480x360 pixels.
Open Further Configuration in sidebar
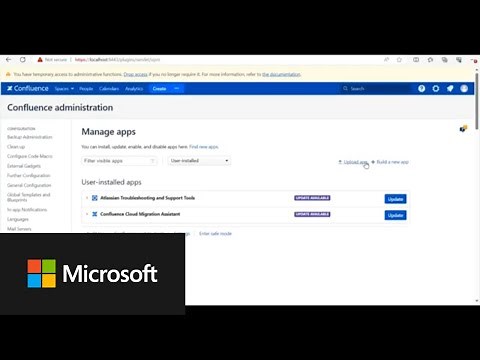(29, 176)
